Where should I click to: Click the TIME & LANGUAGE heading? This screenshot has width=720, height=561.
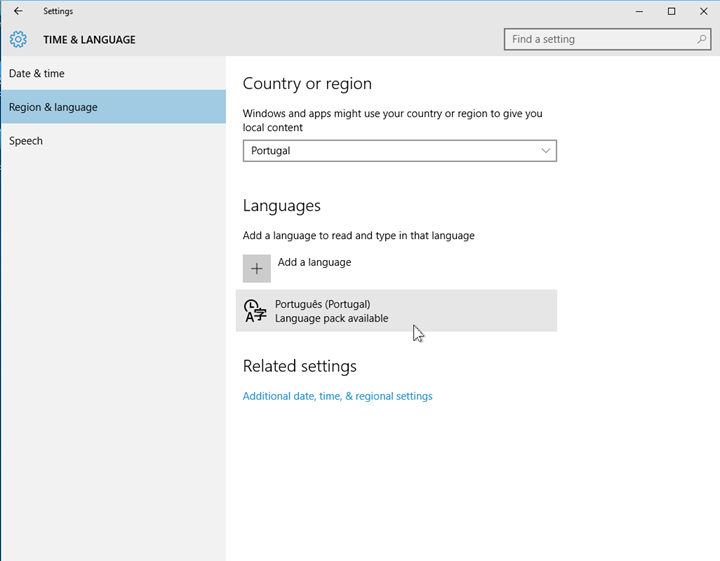(x=90, y=40)
